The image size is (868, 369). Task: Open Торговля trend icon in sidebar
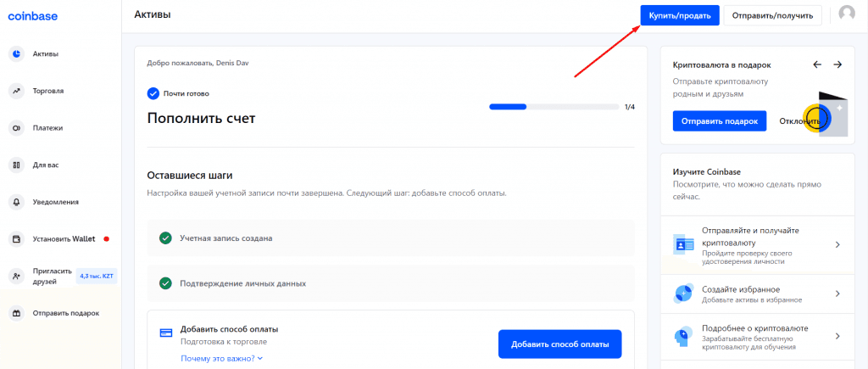[x=17, y=91]
